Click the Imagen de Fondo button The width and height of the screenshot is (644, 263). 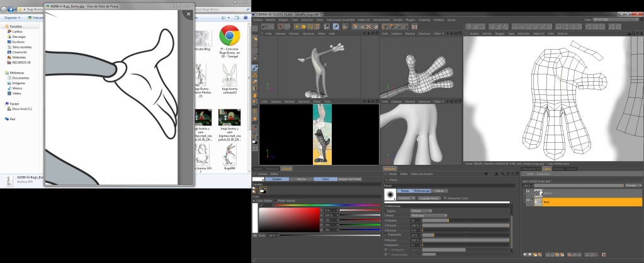[349, 179]
